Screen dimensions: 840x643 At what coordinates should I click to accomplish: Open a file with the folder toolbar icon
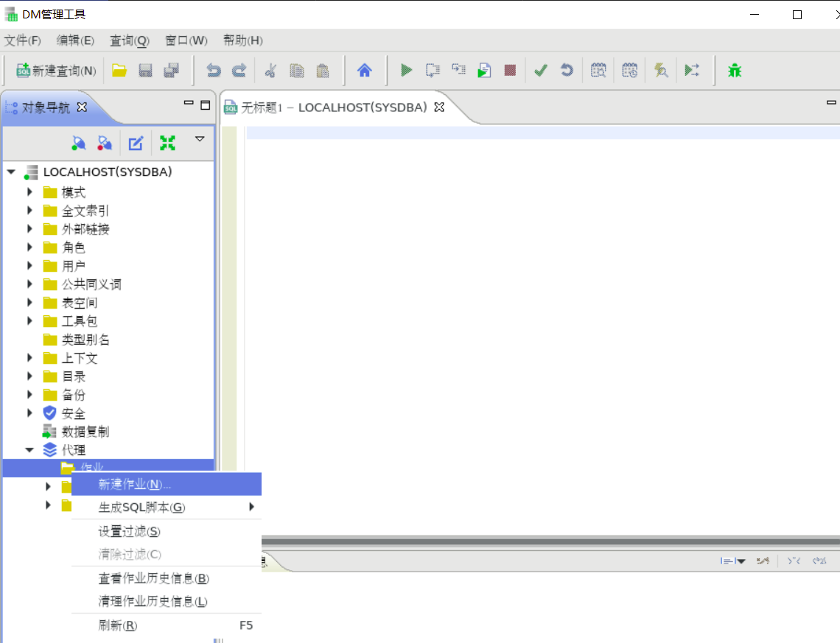119,70
